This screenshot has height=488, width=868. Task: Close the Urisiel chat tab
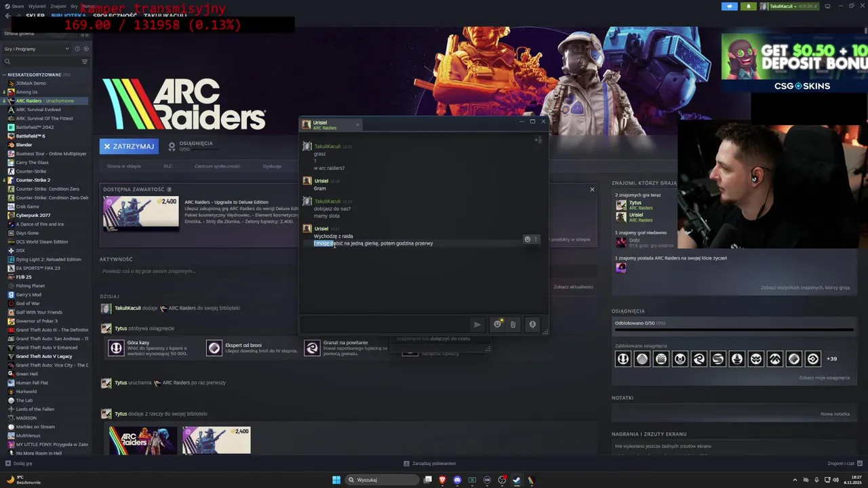click(x=357, y=125)
